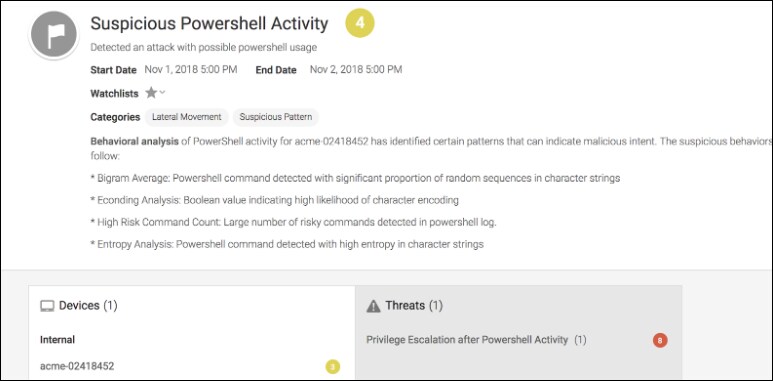Select the Suspicious Pattern category tag

click(276, 117)
